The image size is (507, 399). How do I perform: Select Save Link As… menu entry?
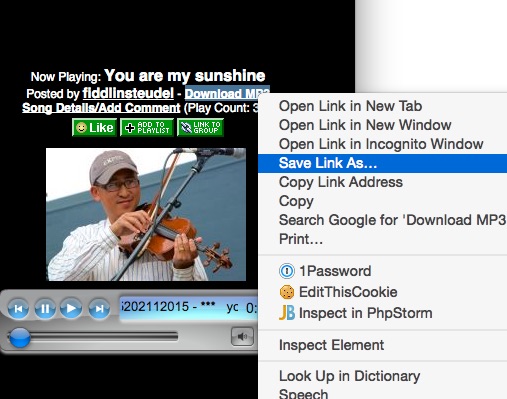383,163
